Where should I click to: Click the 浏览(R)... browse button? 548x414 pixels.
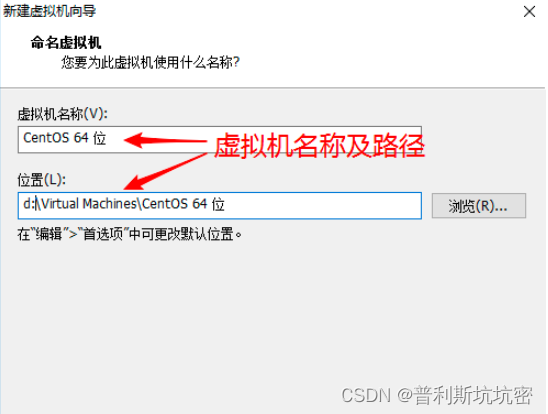click(478, 206)
